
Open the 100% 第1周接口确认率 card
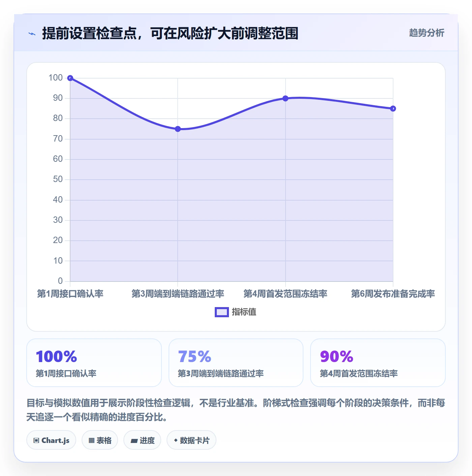point(94,363)
